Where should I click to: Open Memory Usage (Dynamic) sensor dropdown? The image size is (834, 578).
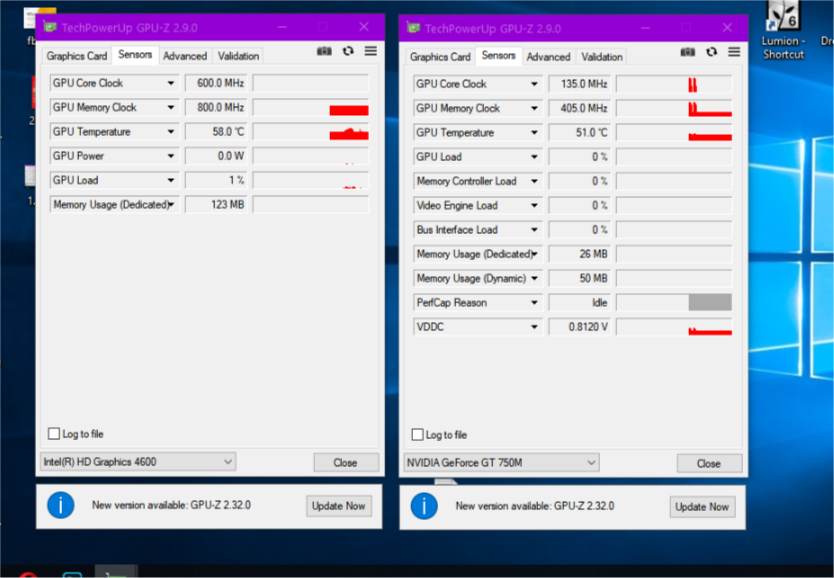point(534,278)
